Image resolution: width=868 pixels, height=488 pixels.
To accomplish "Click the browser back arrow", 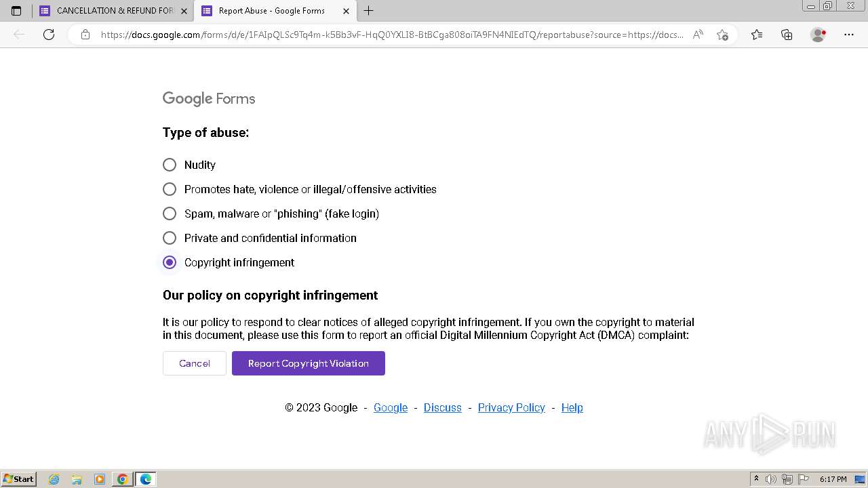I will [19, 35].
